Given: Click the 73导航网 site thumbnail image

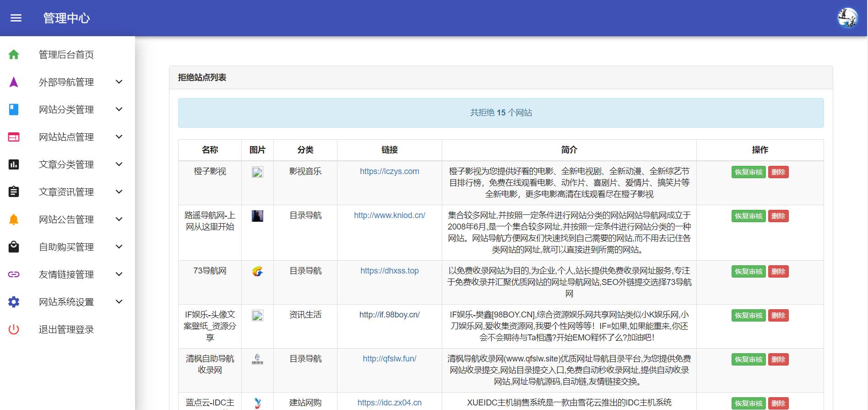Looking at the screenshot, I should (x=257, y=272).
